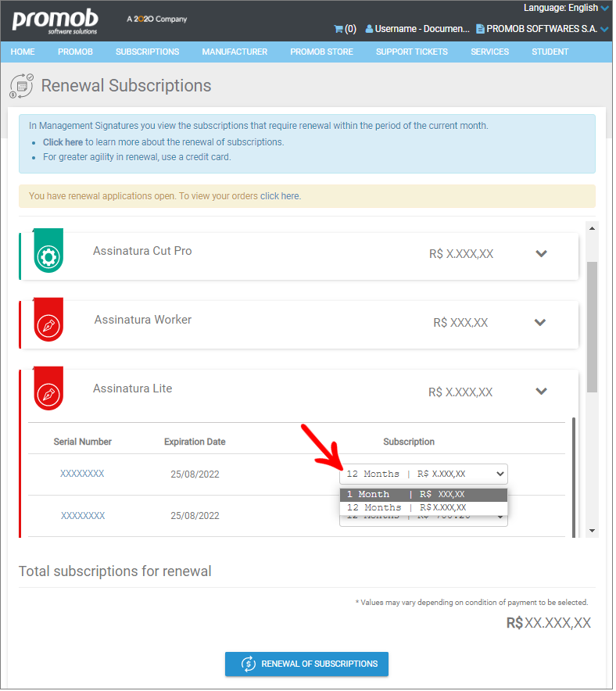The image size is (616, 691).
Task: Go to the HOME menu
Action: pos(23,52)
